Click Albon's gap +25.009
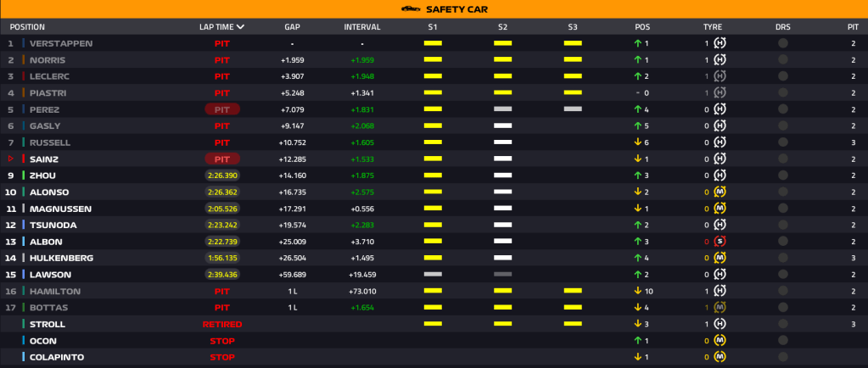 coord(292,242)
